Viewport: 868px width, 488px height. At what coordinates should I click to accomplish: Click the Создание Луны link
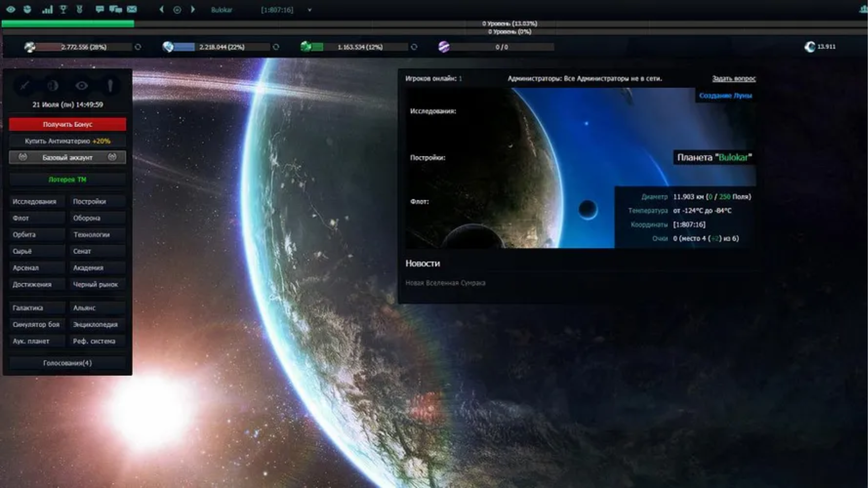point(726,96)
